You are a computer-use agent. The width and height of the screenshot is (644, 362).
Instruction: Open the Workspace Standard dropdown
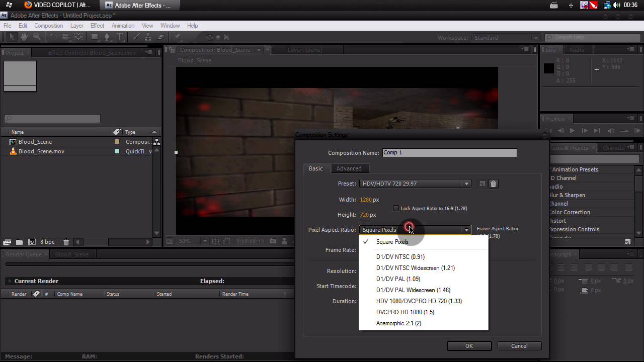point(505,38)
